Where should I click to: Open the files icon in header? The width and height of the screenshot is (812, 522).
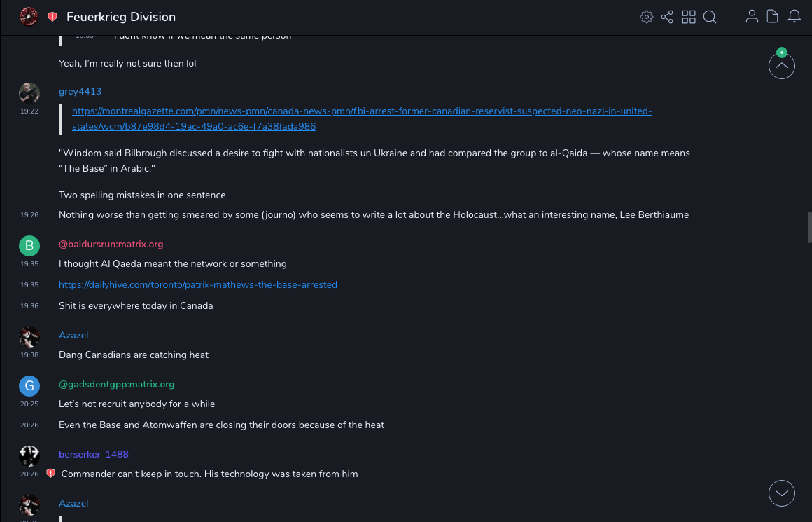[x=773, y=17]
